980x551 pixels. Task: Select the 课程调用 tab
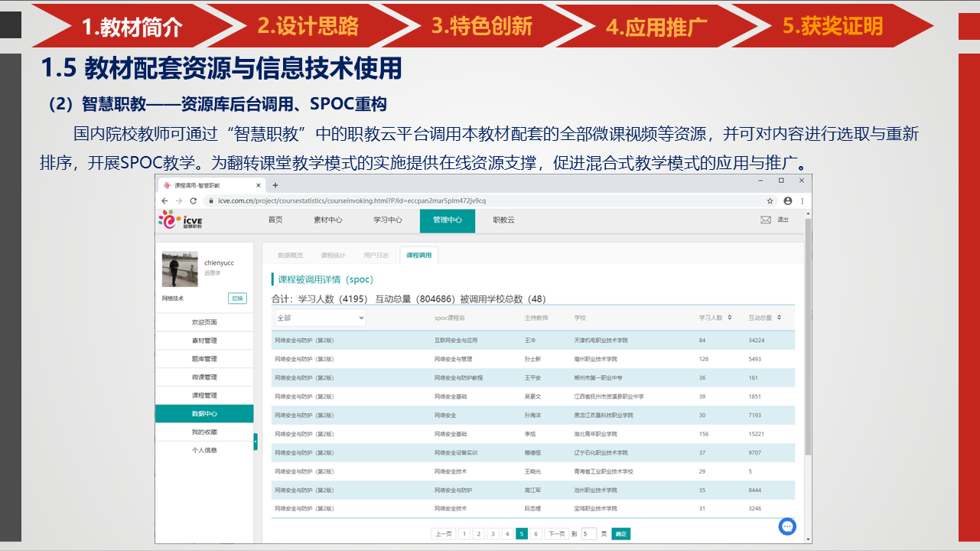point(418,255)
